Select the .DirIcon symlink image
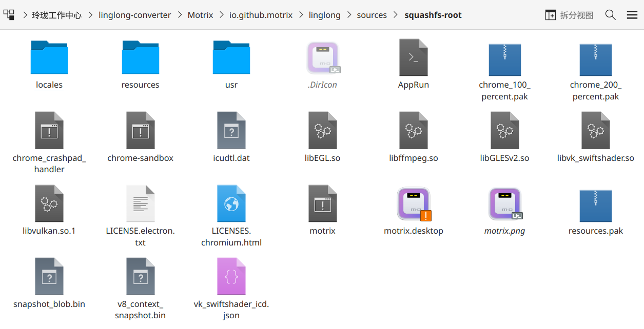Image resolution: width=644 pixels, height=329 pixels. (x=323, y=58)
